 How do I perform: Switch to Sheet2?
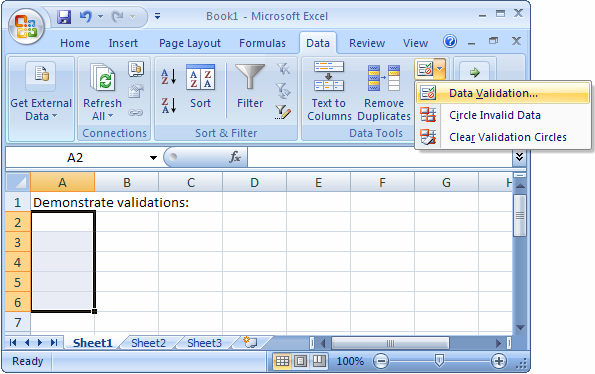[x=148, y=343]
